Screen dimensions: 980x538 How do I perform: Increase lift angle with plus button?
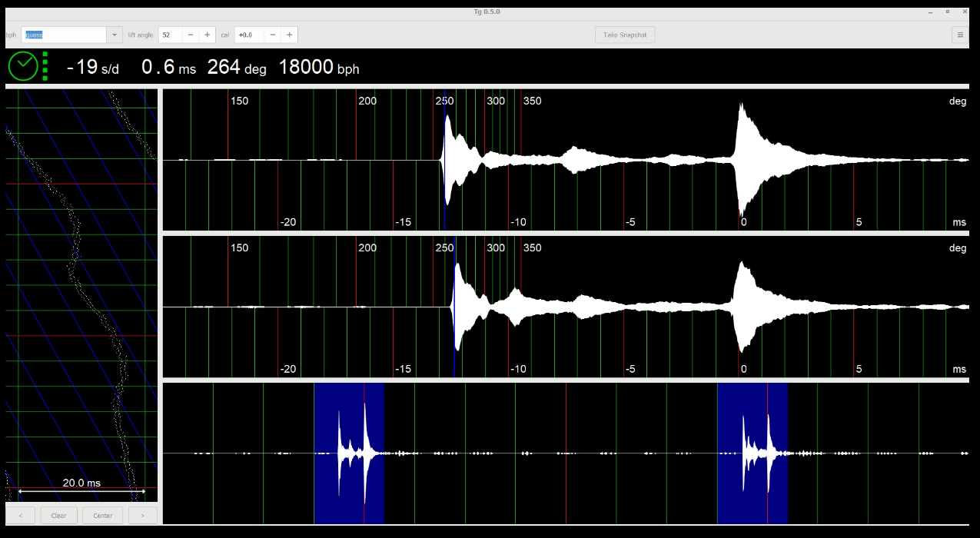click(x=207, y=35)
